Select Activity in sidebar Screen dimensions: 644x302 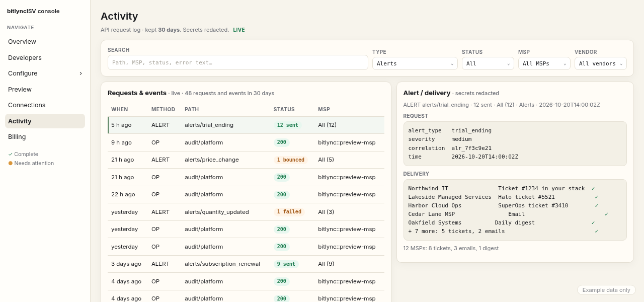click(45, 121)
